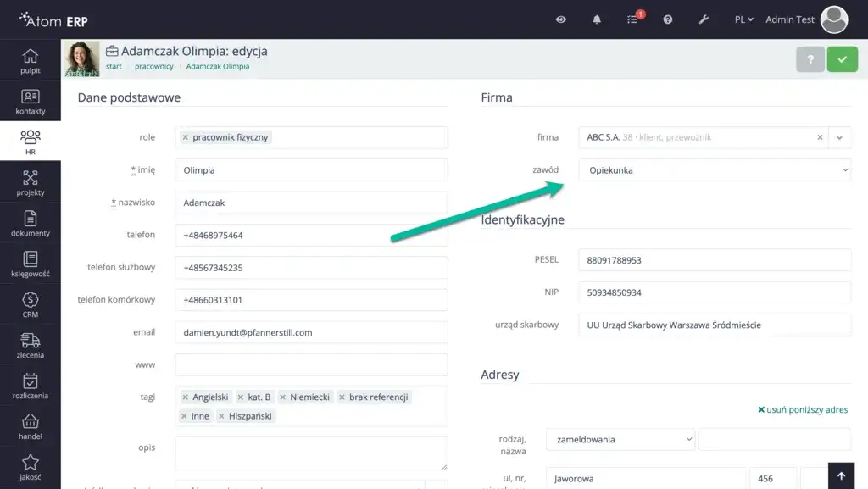Remove the Angielski tag
This screenshot has width=868, height=489.
(186, 397)
